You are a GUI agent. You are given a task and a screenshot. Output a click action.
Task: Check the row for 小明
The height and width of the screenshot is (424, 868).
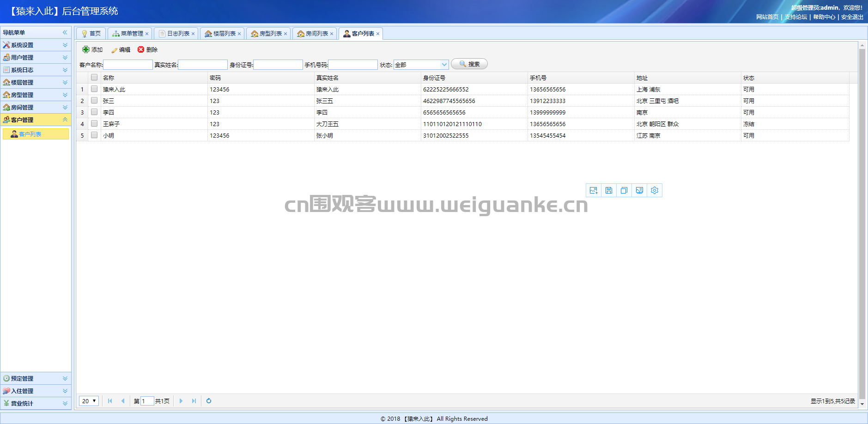click(94, 135)
